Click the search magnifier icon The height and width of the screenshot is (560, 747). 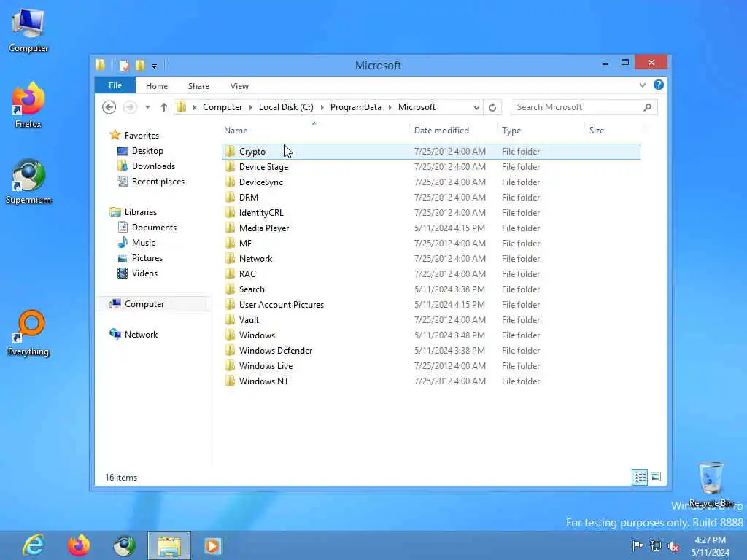click(648, 107)
